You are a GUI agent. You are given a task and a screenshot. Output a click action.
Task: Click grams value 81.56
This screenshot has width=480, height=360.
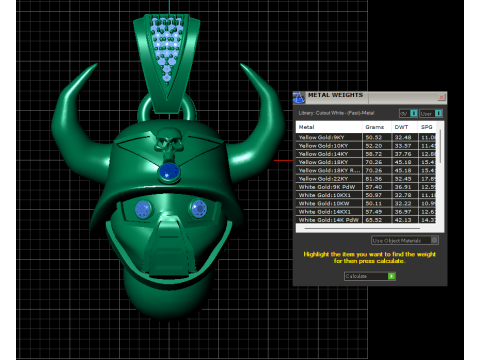pyautogui.click(x=373, y=179)
